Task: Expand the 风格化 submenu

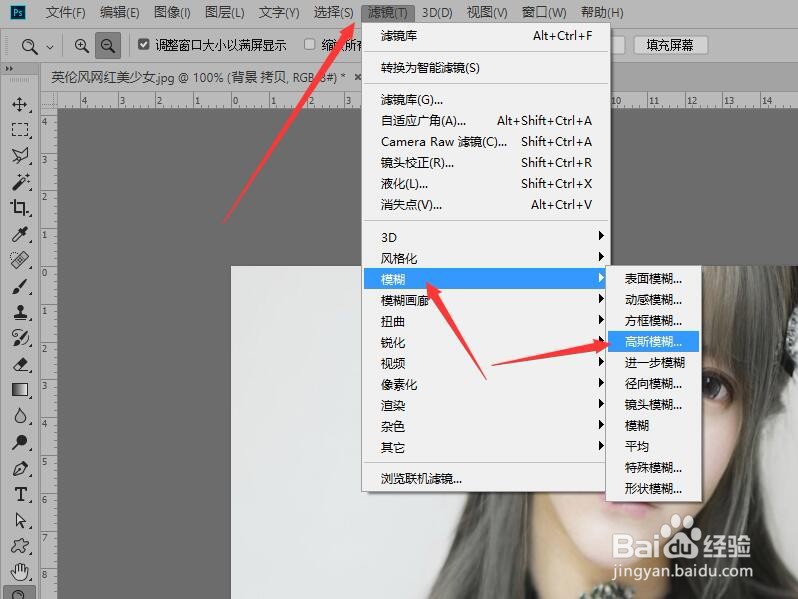Action: 486,258
